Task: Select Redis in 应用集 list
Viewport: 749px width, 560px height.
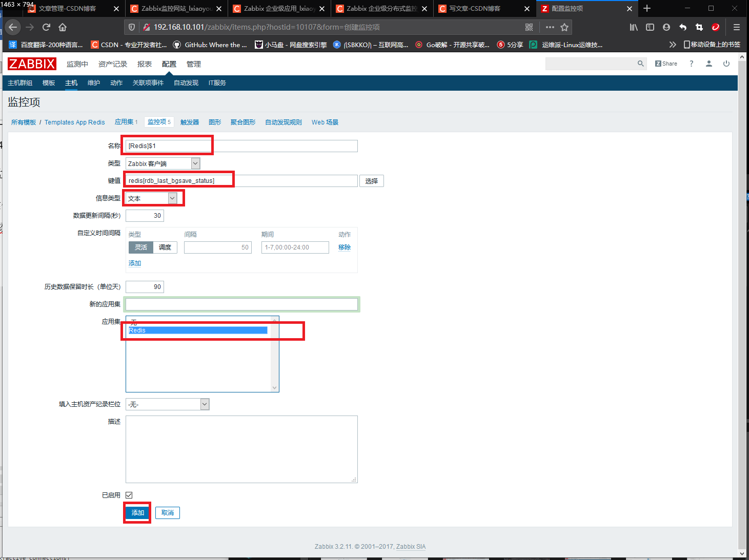Action: click(x=198, y=330)
